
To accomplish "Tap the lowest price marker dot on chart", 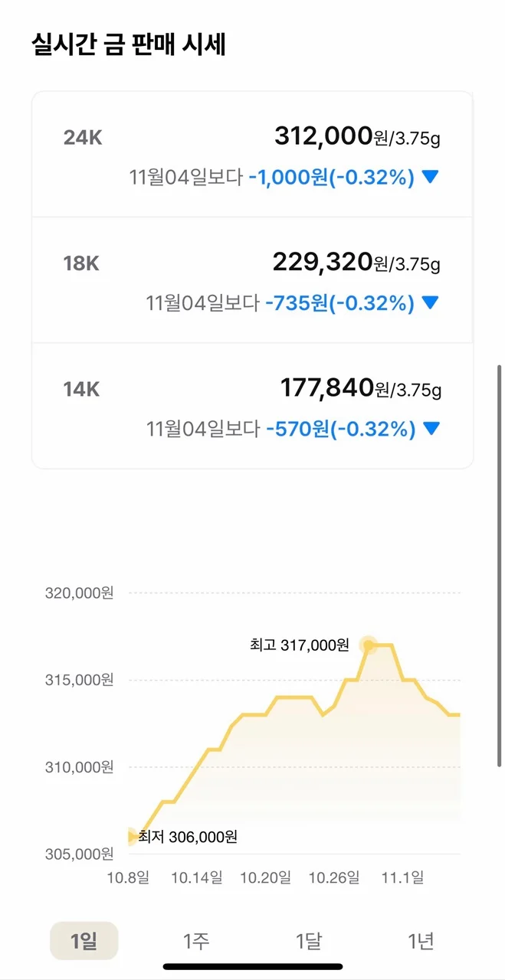I will point(132,837).
